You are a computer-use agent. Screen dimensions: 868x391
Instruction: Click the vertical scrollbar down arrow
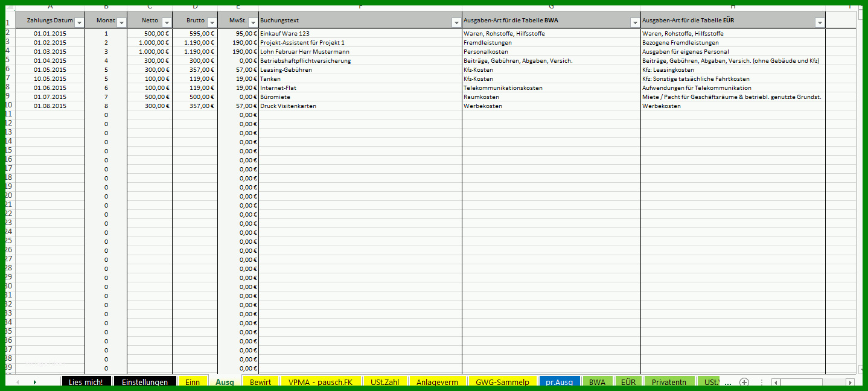pyautogui.click(x=862, y=369)
